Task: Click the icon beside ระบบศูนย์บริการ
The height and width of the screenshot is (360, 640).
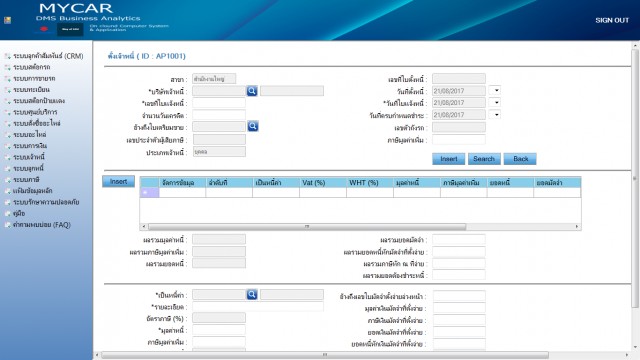Action: (x=7, y=112)
